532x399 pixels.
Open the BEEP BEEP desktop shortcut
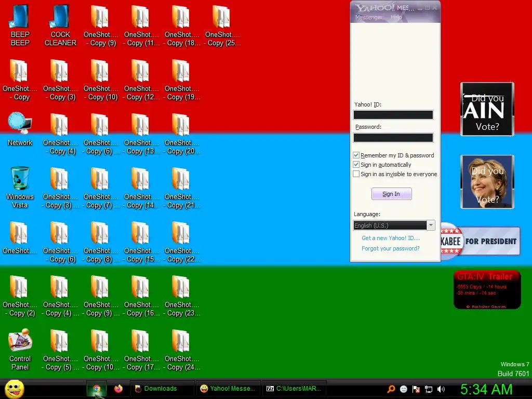(x=20, y=24)
